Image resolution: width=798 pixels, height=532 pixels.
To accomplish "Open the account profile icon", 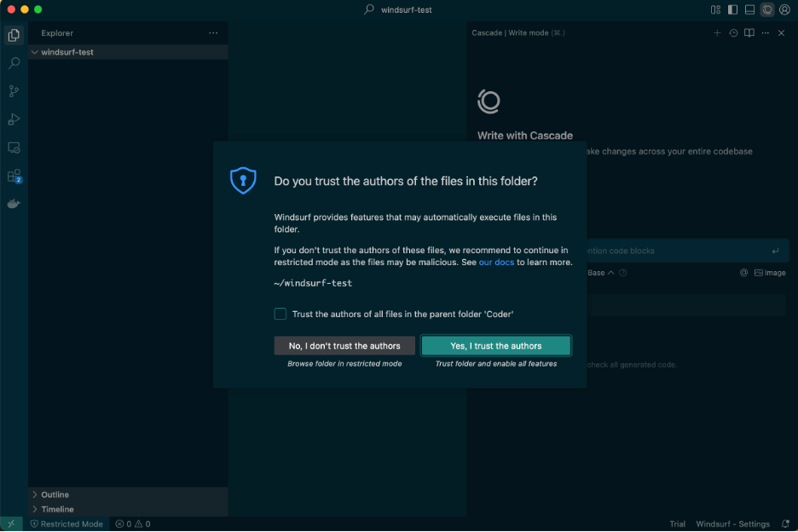I will (784, 9).
